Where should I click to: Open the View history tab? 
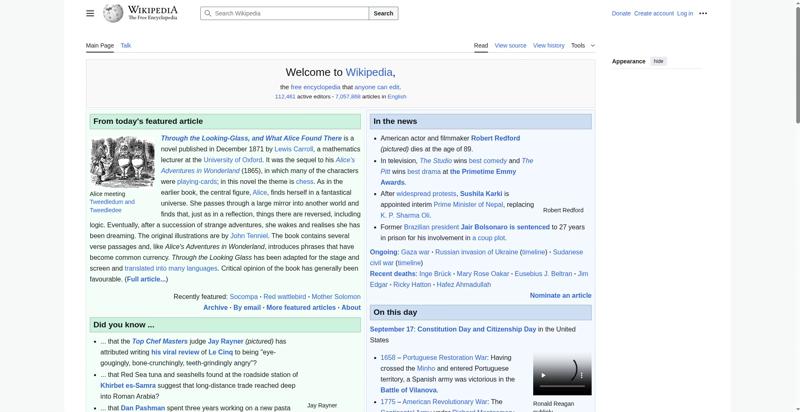click(x=548, y=45)
